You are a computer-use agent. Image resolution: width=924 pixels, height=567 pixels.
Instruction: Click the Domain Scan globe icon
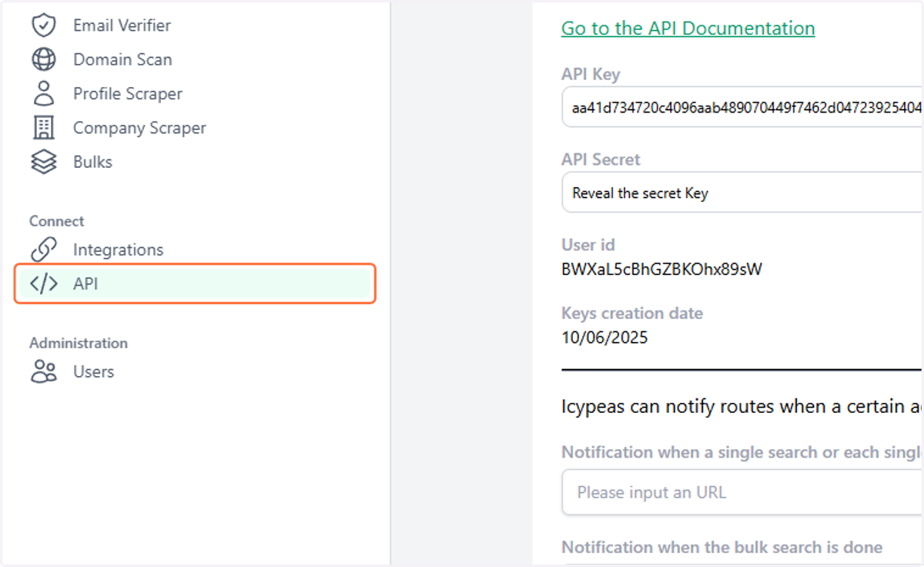click(43, 59)
